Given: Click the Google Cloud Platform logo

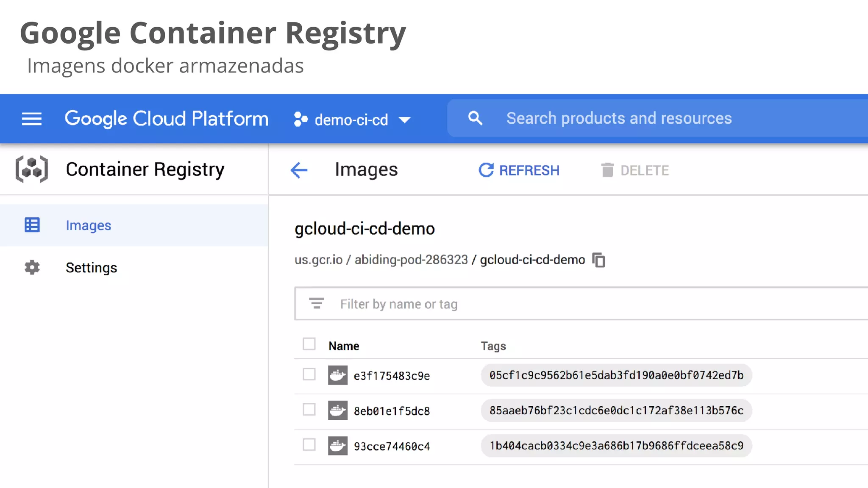Looking at the screenshot, I should click(167, 119).
